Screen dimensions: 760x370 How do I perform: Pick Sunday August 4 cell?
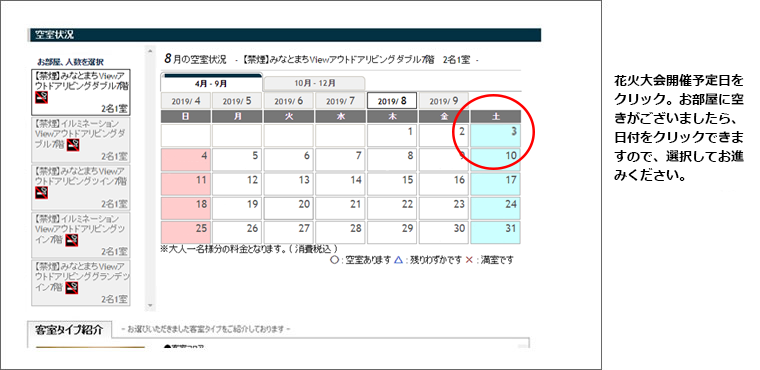(186, 160)
